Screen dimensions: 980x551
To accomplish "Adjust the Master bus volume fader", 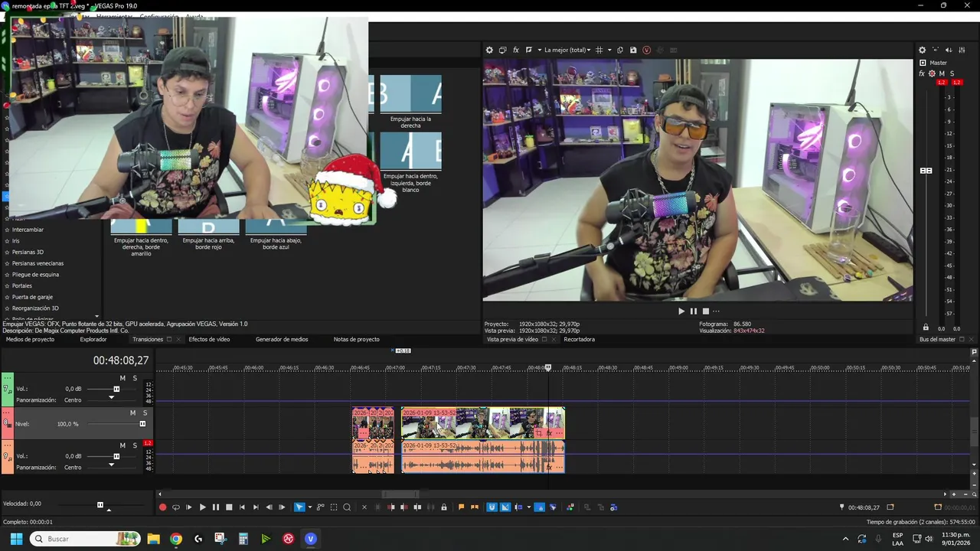I will pyautogui.click(x=926, y=171).
